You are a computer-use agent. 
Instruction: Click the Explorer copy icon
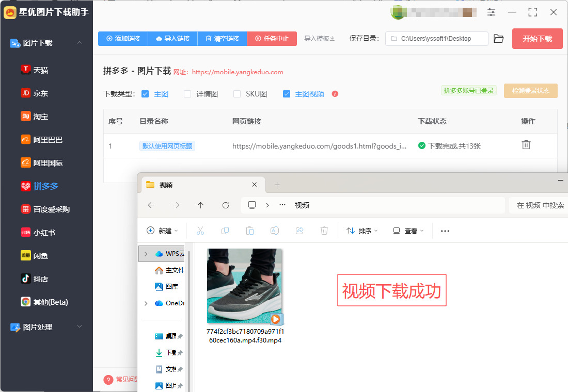point(225,231)
